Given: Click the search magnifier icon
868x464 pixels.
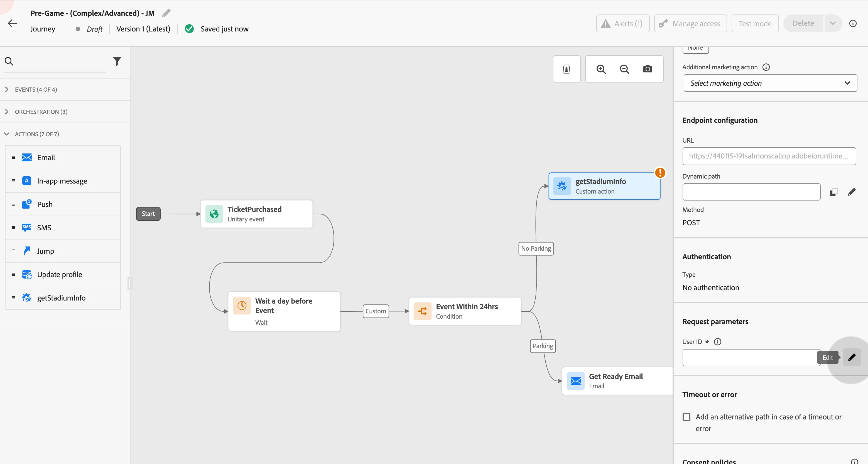Looking at the screenshot, I should [x=9, y=61].
